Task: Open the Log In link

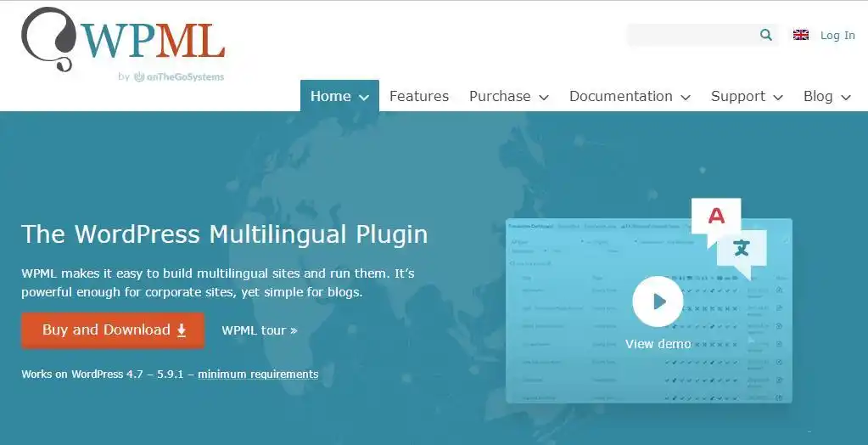Action: (x=837, y=35)
